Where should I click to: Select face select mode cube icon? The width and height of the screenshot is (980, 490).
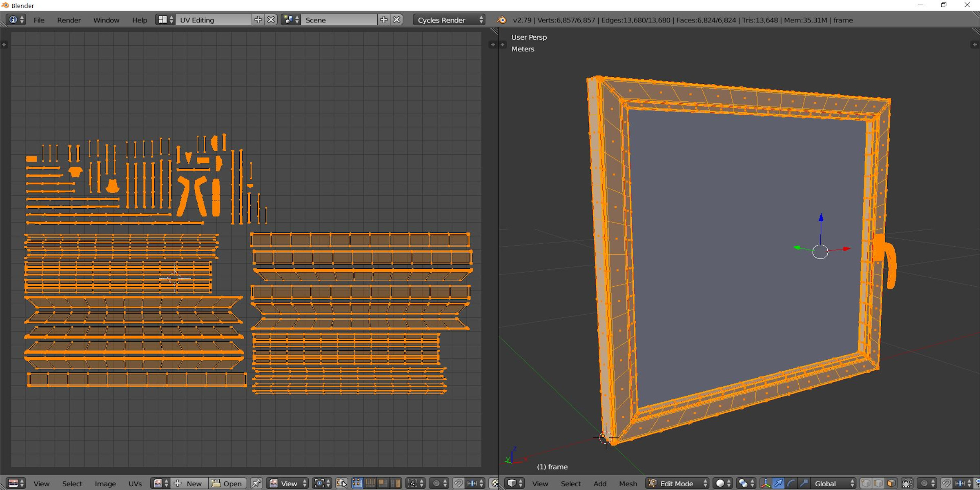click(891, 483)
